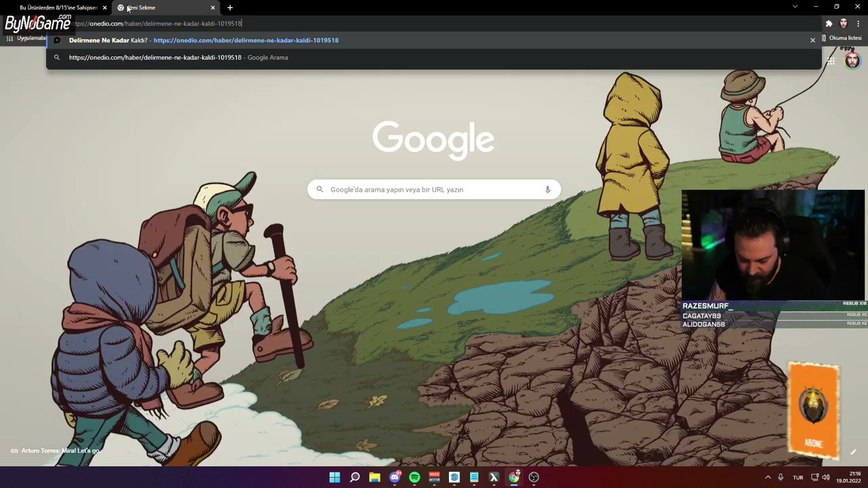Open the Windows Start menu
Image resolution: width=868 pixels, height=488 pixels.
point(335,477)
